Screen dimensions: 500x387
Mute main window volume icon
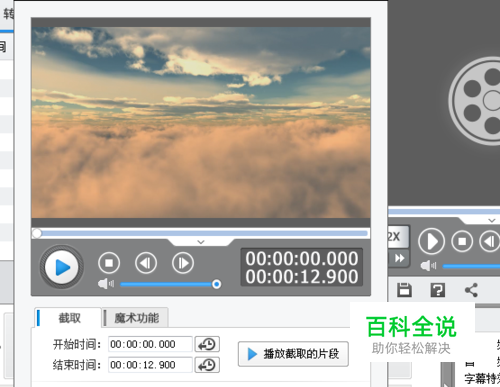[x=428, y=266]
